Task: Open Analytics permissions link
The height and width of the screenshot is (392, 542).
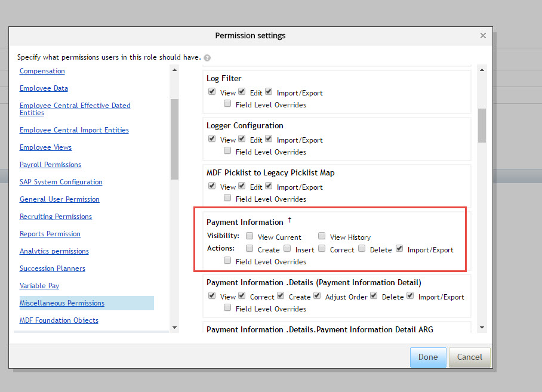Action: [x=54, y=251]
